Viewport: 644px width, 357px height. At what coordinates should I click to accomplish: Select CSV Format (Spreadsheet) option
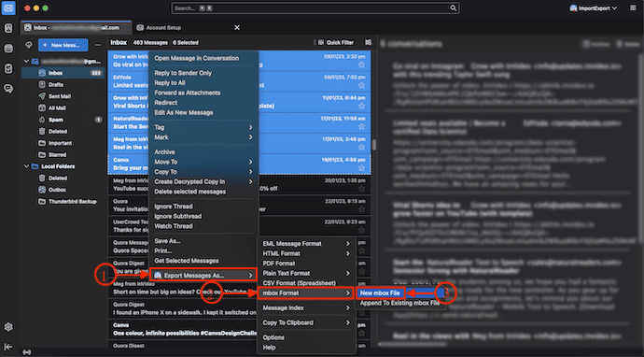pyautogui.click(x=306, y=283)
